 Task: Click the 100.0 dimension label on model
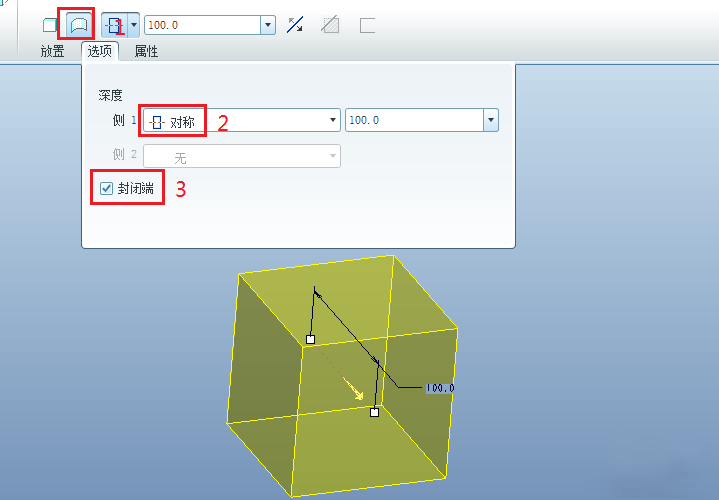click(x=440, y=388)
